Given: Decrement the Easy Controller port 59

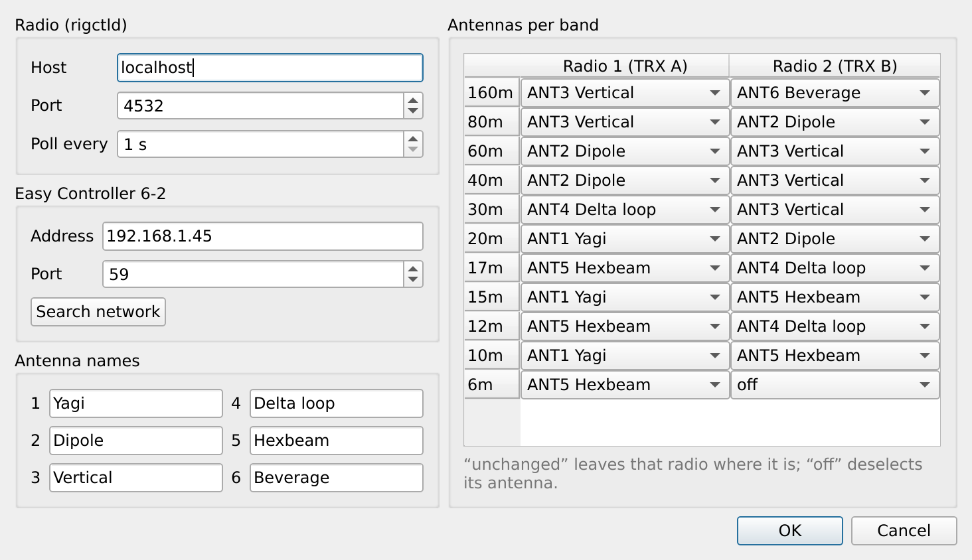Looking at the screenshot, I should tap(413, 280).
